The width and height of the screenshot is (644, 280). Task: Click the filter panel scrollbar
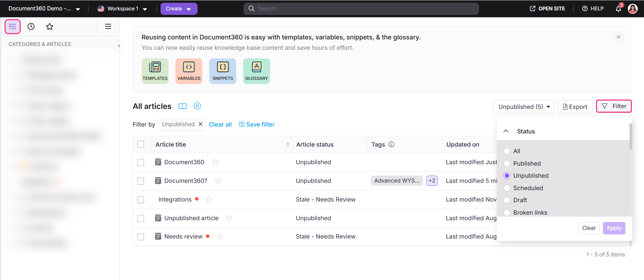[631, 137]
